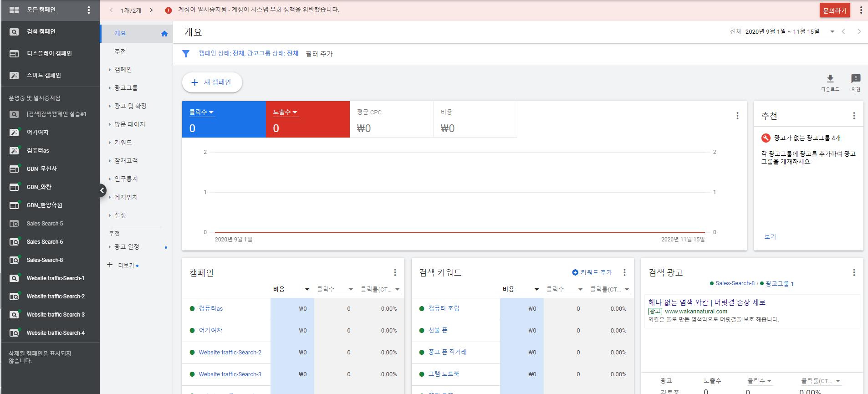Click 필터 추가 text
Image resolution: width=868 pixels, height=394 pixels.
(319, 54)
